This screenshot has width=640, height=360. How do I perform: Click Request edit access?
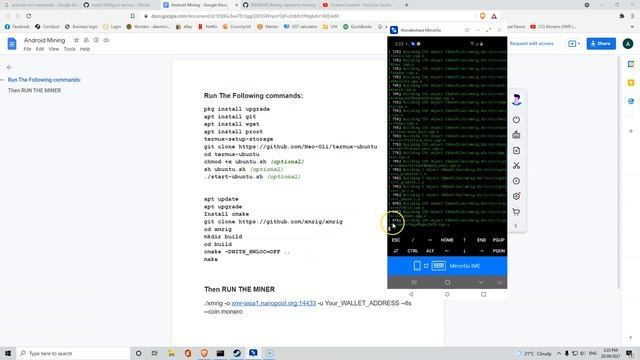[531, 43]
